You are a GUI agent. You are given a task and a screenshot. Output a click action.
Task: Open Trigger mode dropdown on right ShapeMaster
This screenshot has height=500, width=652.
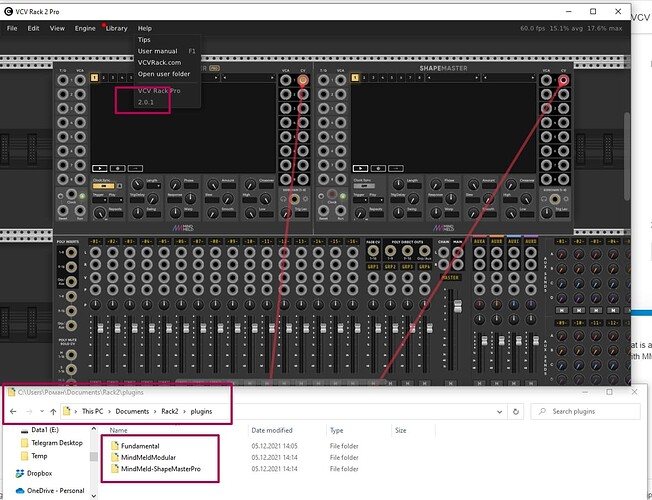click(x=361, y=200)
